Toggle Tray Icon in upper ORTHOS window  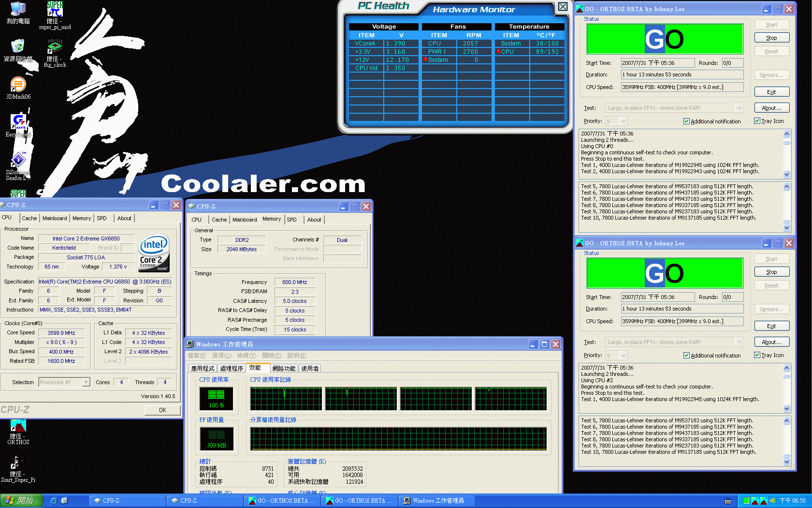pos(757,121)
